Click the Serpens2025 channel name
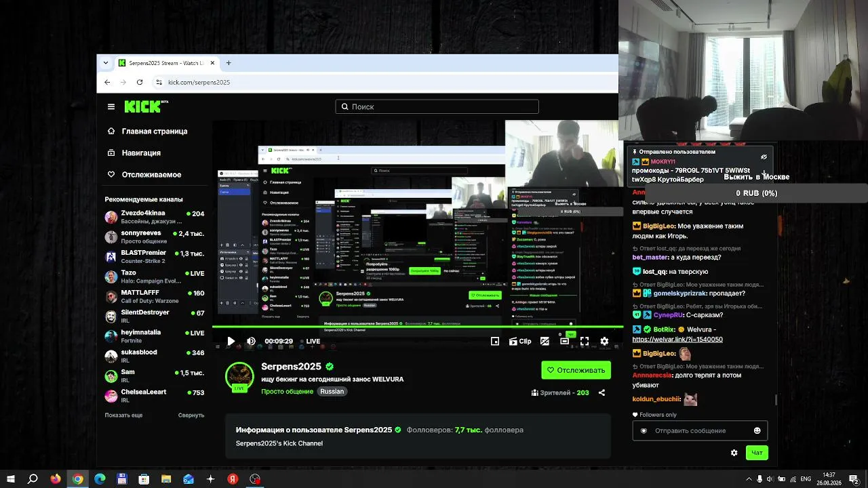 point(292,367)
